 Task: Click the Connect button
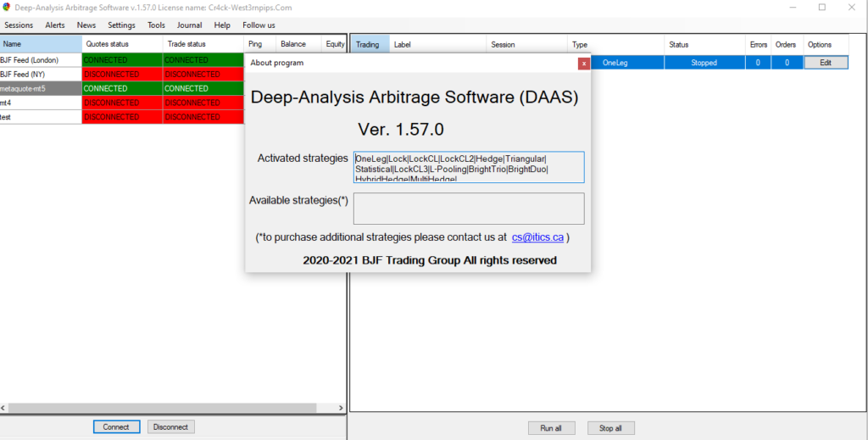click(x=115, y=426)
